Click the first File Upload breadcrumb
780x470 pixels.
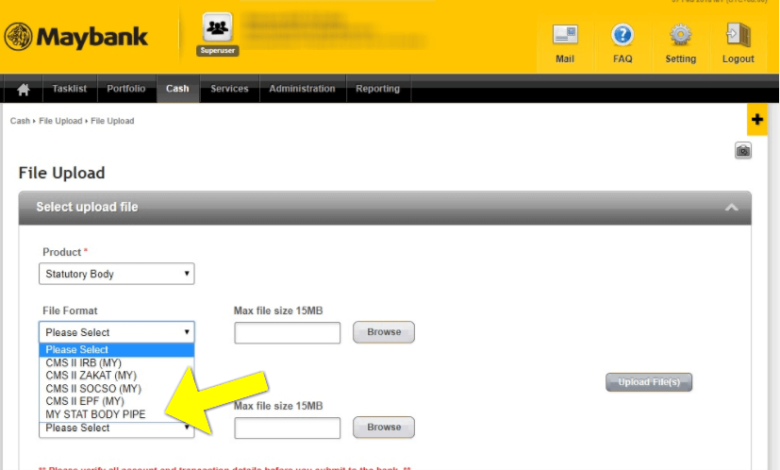pyautogui.click(x=60, y=121)
